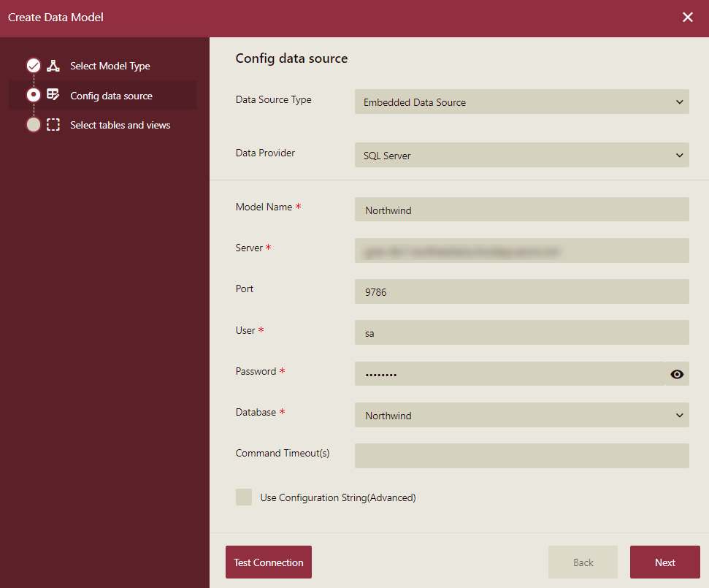The width and height of the screenshot is (709, 588).
Task: Proceed using the Next button
Action: (664, 562)
